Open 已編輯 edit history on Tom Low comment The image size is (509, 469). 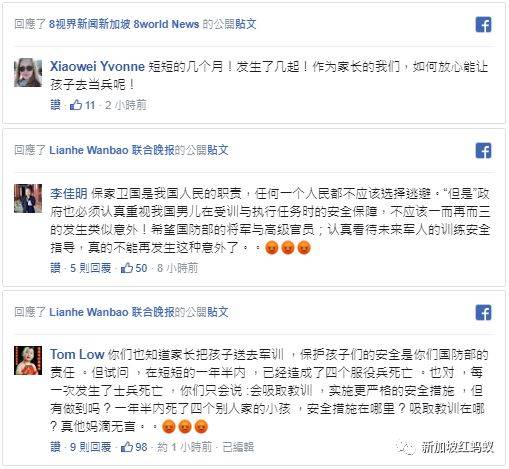tap(238, 447)
